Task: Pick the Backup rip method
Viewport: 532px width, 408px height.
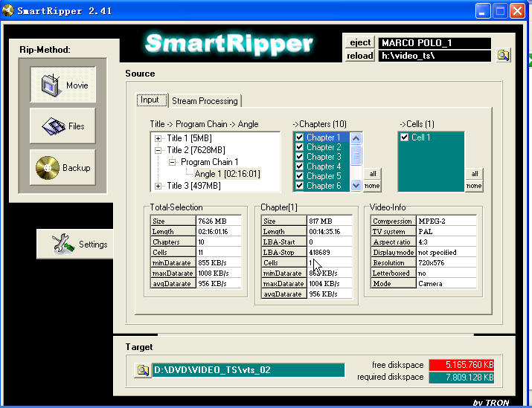Action: pyautogui.click(x=63, y=167)
